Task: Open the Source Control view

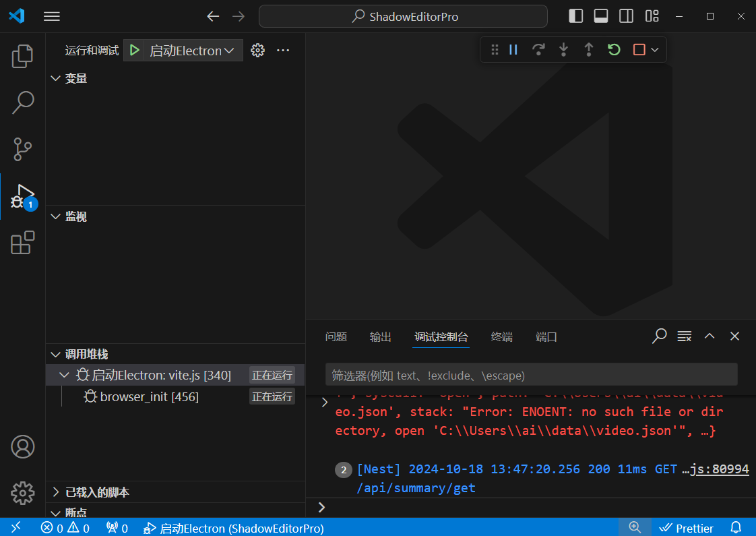Action: click(22, 148)
